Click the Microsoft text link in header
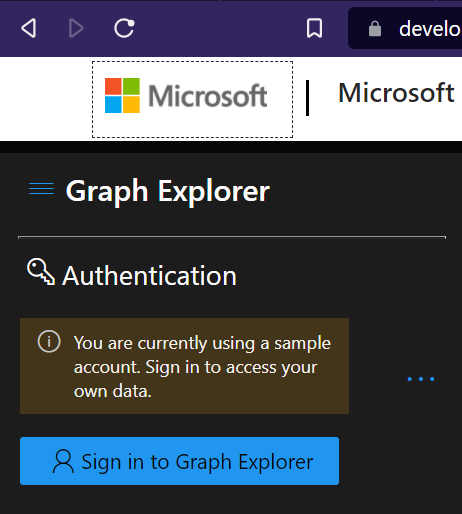462x514 pixels. coord(396,93)
